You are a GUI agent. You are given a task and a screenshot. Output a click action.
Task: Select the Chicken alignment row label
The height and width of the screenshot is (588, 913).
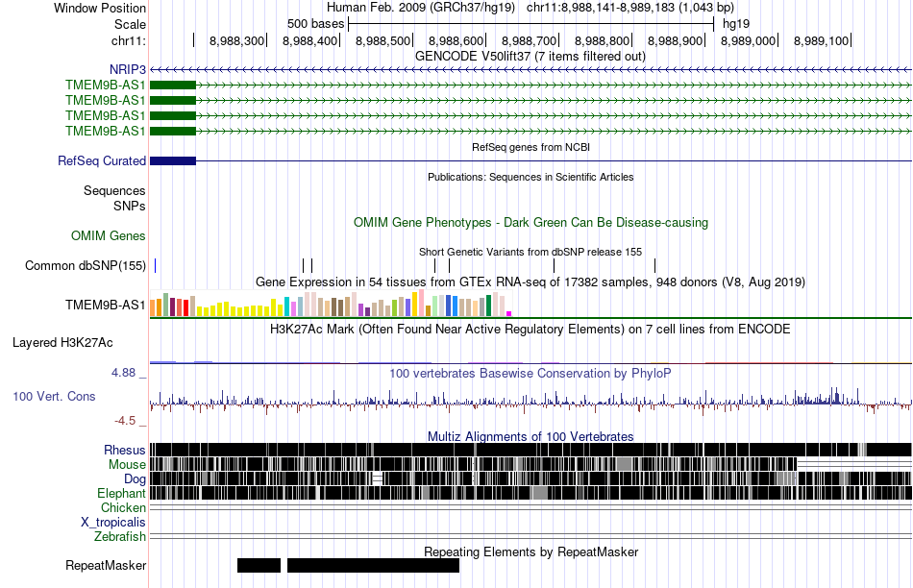tap(123, 507)
